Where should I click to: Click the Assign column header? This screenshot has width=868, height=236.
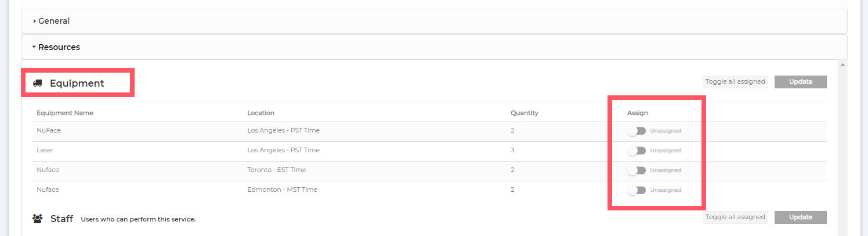click(x=637, y=113)
